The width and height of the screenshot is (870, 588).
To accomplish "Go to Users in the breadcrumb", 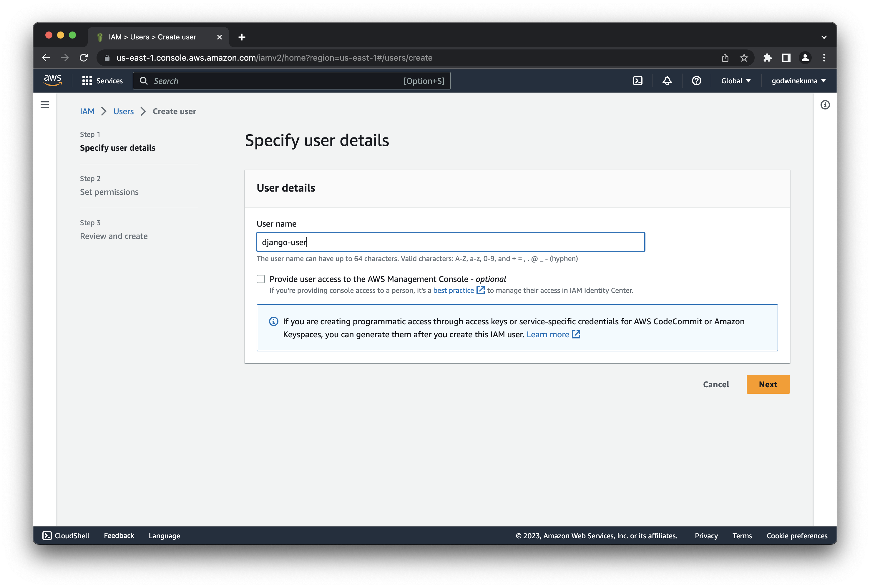I will pyautogui.click(x=123, y=111).
